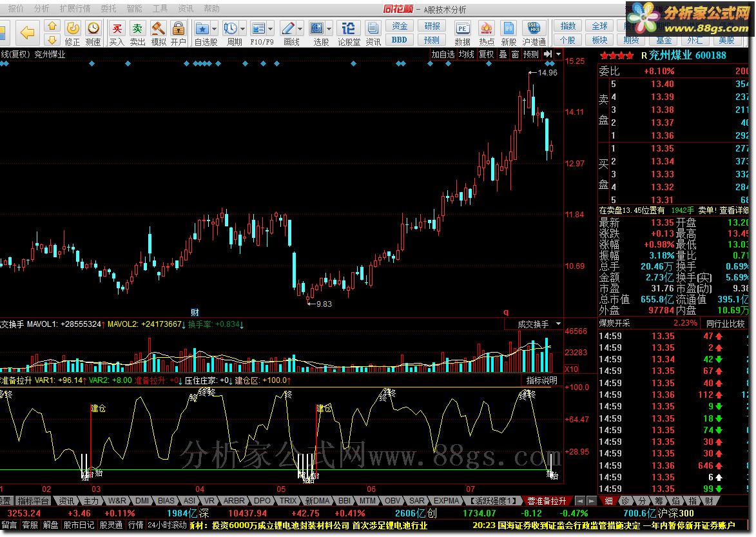The height and width of the screenshot is (537, 756).
Task: Open the 模拟 simulated trading icon
Action: tap(158, 33)
